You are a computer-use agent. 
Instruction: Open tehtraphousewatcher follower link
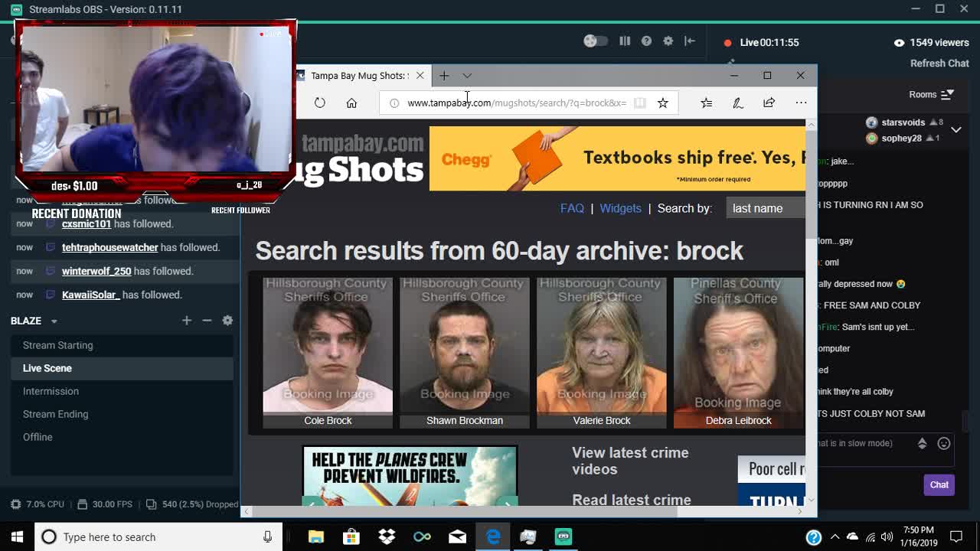[x=110, y=248]
